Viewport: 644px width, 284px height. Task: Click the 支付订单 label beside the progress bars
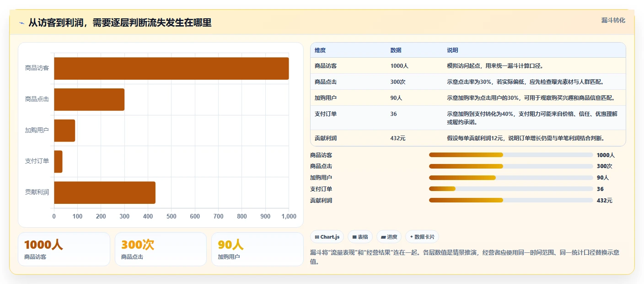click(x=321, y=189)
